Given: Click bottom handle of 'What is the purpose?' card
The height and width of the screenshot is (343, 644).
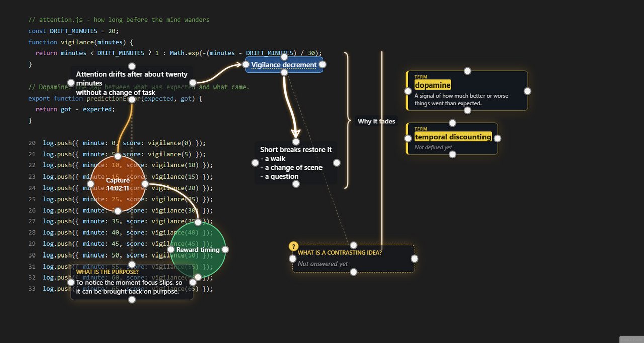Looking at the screenshot, I should (132, 300).
